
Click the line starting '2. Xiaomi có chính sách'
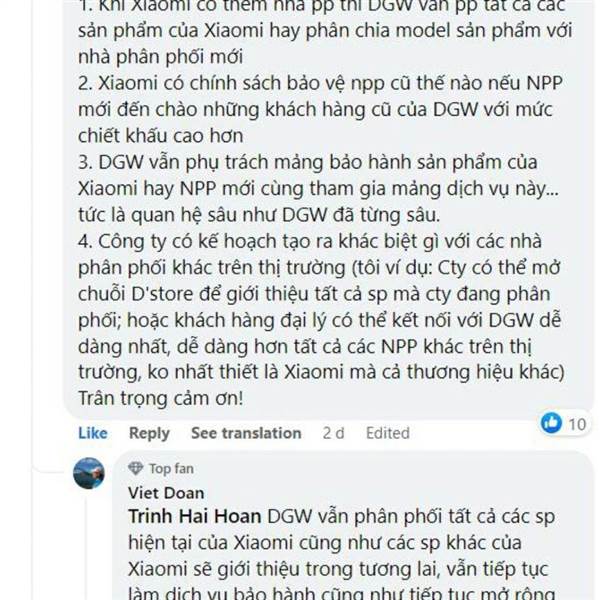[x=320, y=83]
